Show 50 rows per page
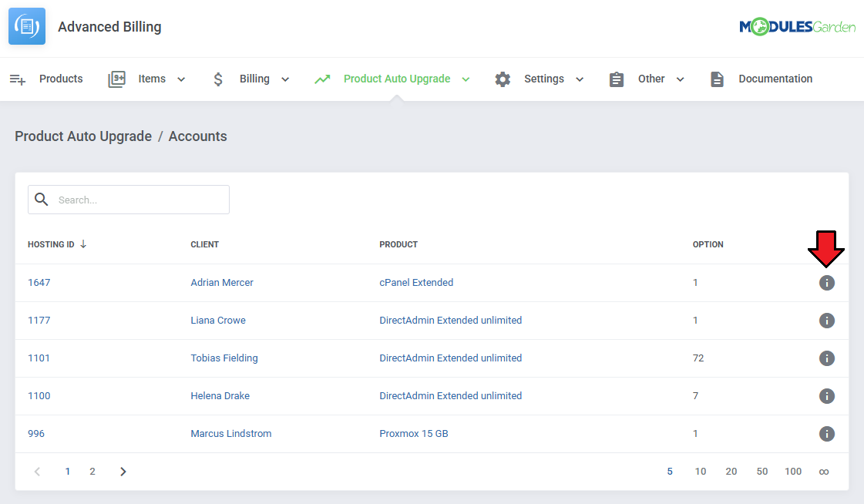This screenshot has width=864, height=504. coord(762,472)
